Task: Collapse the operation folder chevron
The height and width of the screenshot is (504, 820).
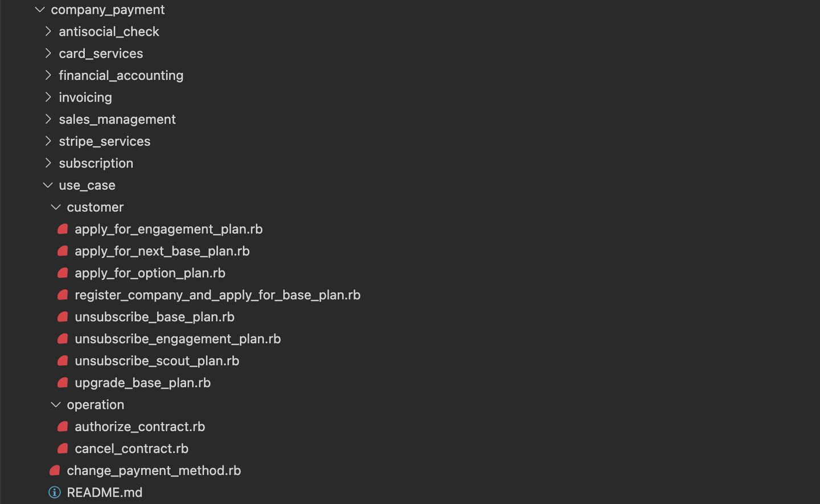Action: [56, 405]
